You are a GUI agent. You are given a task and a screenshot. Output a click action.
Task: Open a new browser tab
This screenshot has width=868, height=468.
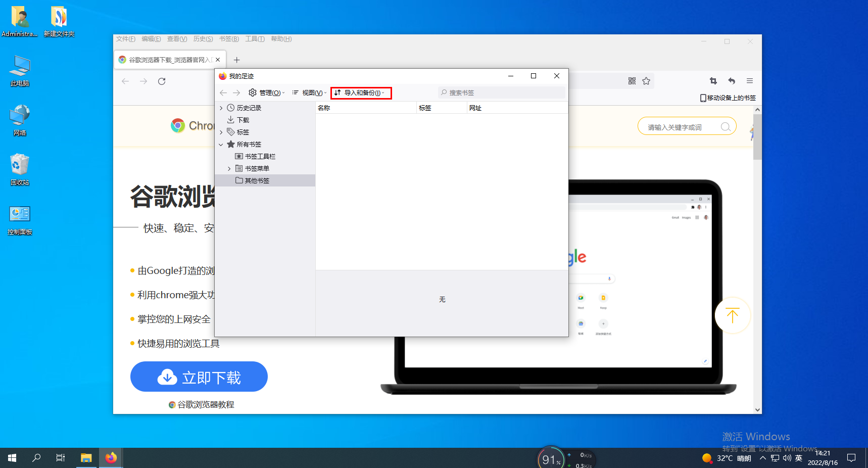[x=236, y=60]
